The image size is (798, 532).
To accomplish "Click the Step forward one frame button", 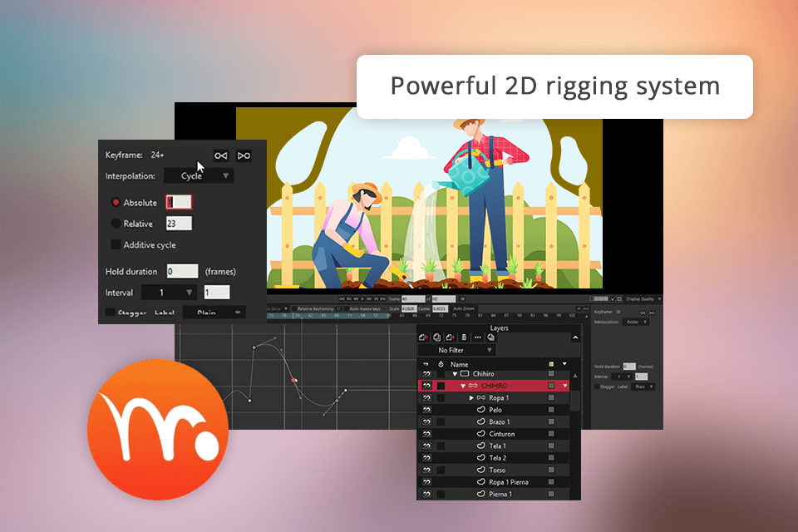I will (x=369, y=299).
